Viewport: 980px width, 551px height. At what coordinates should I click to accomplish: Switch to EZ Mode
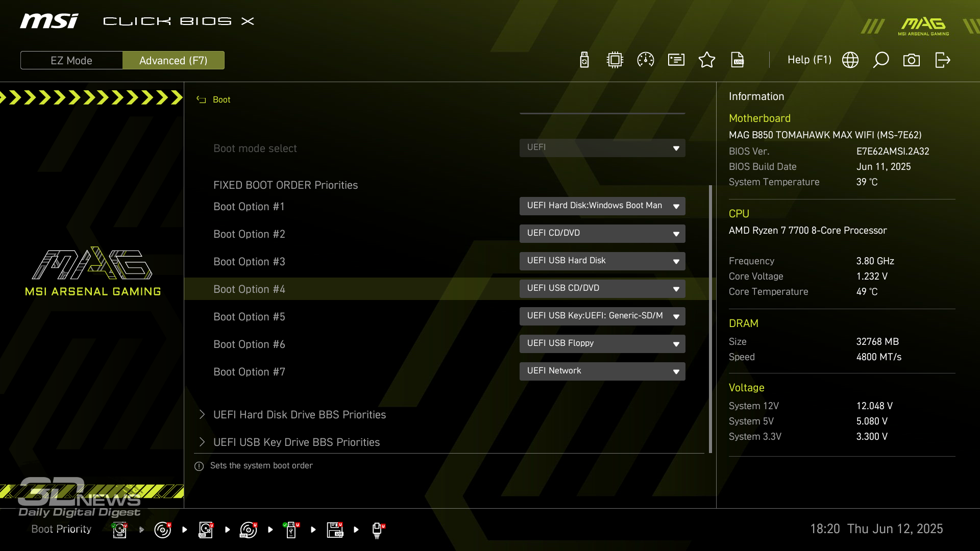[71, 60]
